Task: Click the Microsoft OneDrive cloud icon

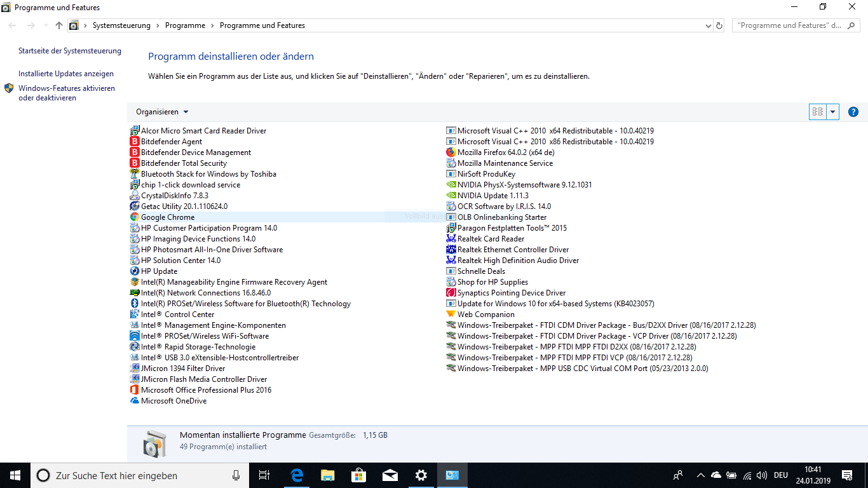Action: 134,401
